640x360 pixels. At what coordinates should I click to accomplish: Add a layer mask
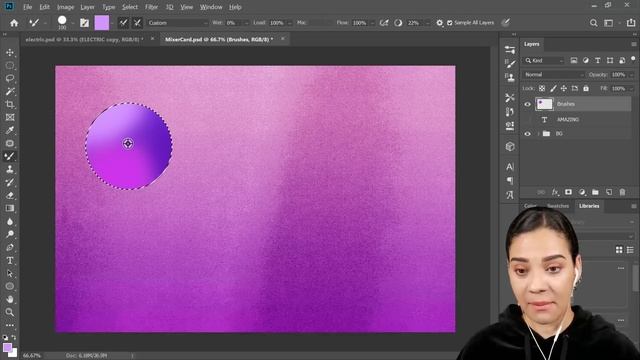[568, 192]
